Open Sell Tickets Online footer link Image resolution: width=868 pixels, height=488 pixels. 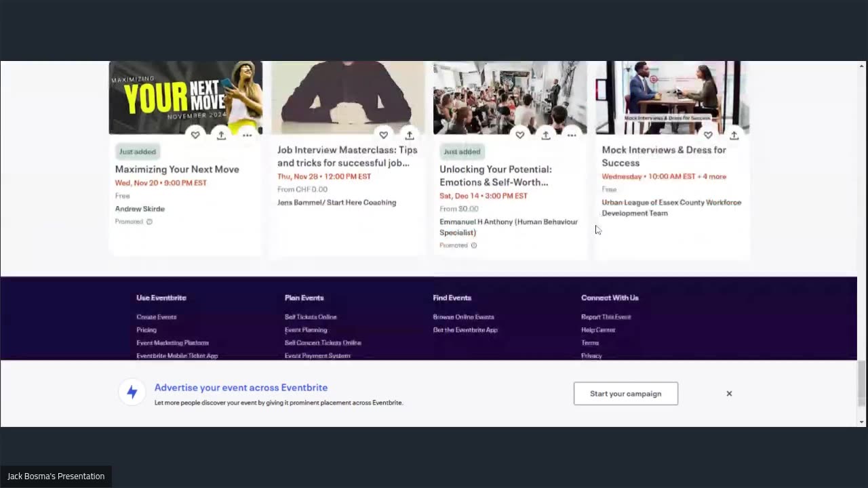311,317
